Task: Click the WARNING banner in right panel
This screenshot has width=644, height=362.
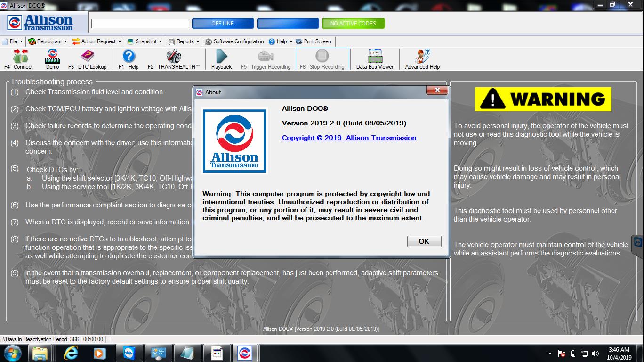Action: [543, 99]
